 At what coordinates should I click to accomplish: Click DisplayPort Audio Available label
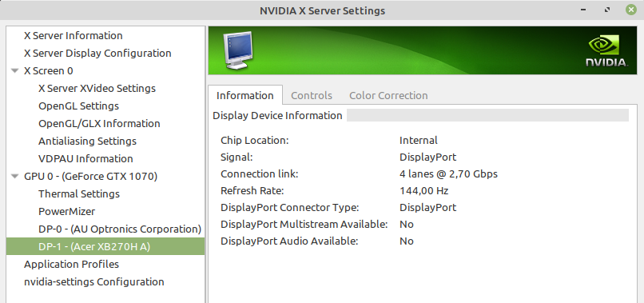tap(289, 241)
